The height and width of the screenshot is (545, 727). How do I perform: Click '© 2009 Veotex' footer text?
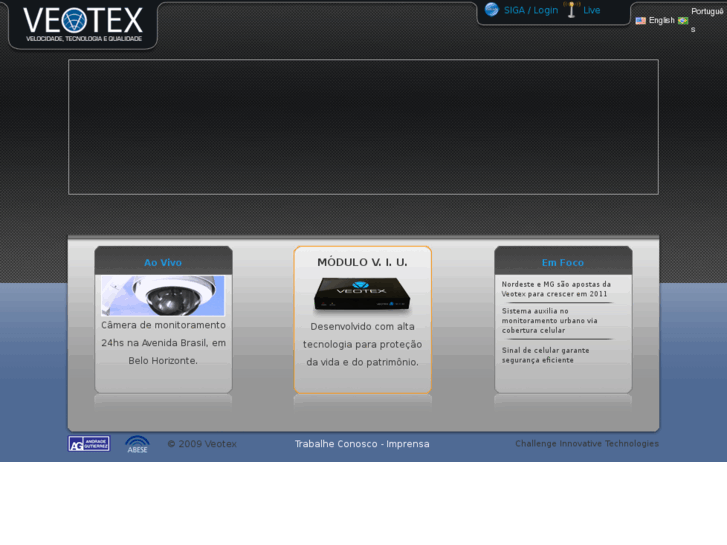pos(202,444)
